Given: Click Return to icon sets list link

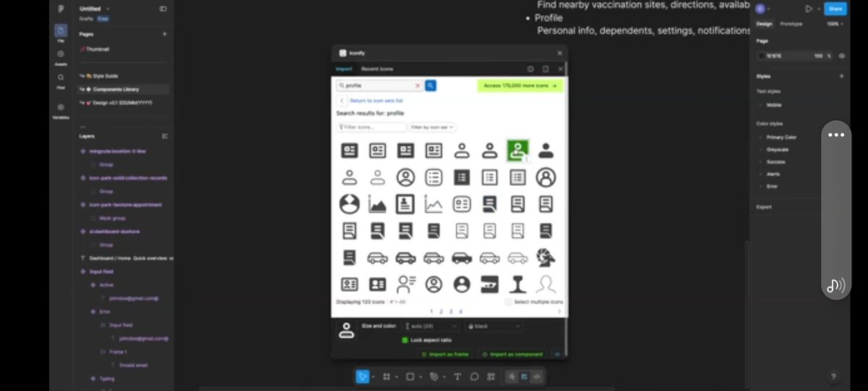Looking at the screenshot, I should 376,101.
